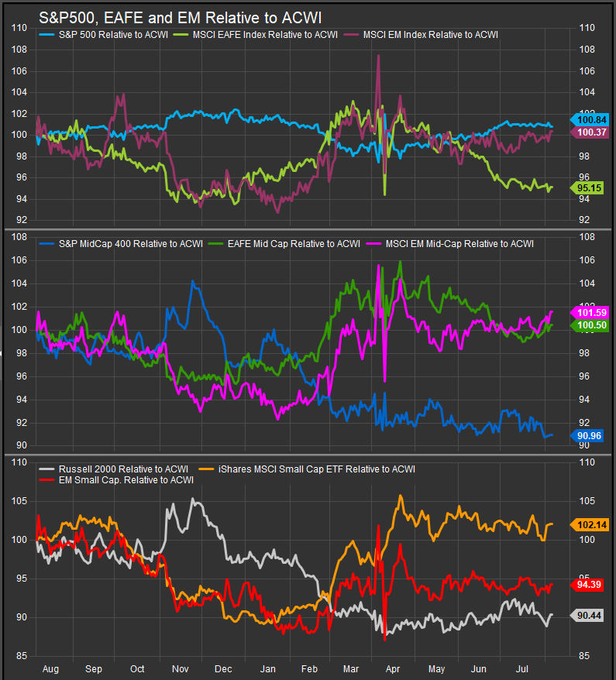616x680 pixels.
Task: Click the EAFE Mid Cap Relative to ACWI legend
Action: [x=294, y=244]
